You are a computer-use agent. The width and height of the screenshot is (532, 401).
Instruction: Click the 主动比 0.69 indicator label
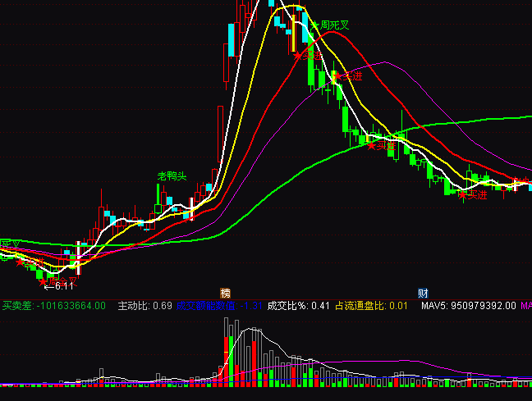(x=144, y=306)
